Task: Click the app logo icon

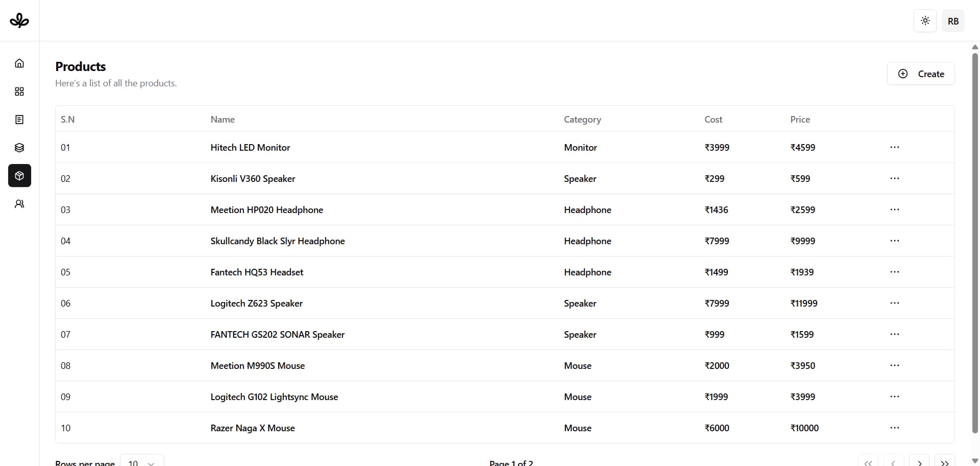Action: [x=19, y=20]
